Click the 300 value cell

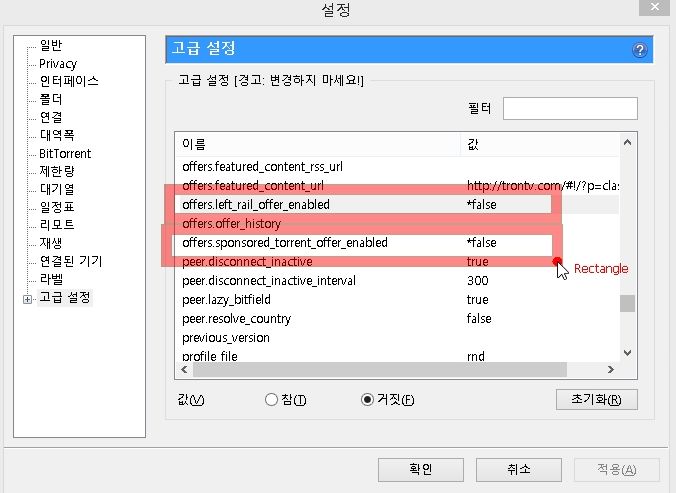(x=478, y=281)
